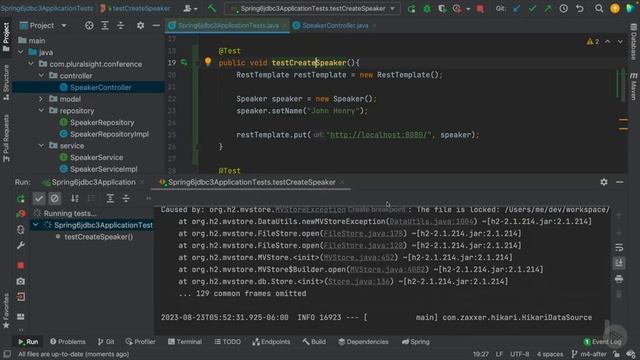Open the Spring tool window

click(416, 342)
